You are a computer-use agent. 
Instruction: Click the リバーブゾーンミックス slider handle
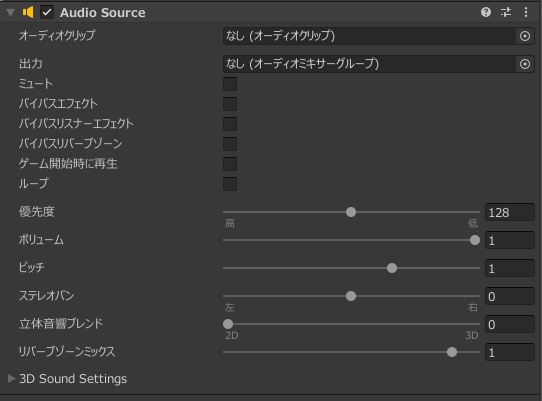452,352
